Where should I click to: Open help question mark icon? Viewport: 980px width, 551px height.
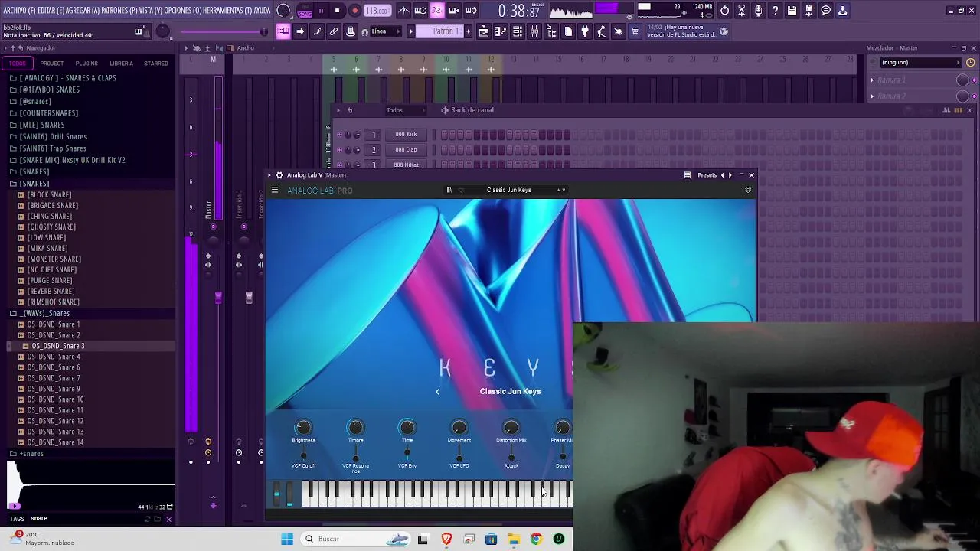(775, 11)
